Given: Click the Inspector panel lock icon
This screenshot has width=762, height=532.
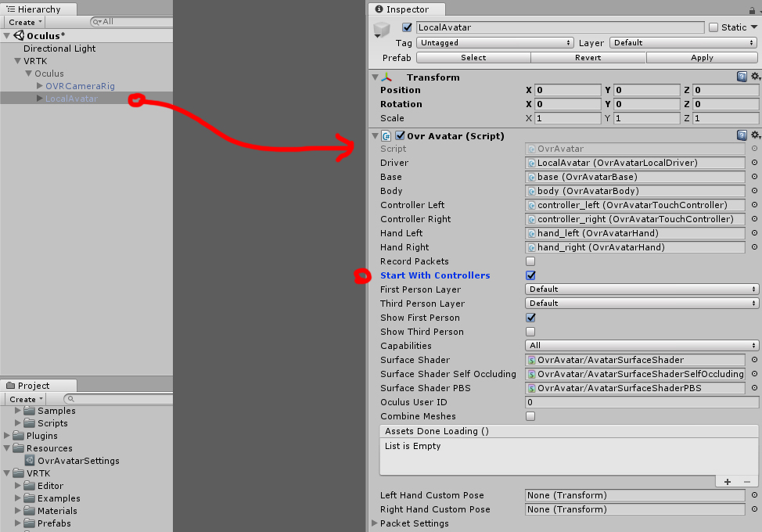Looking at the screenshot, I should [x=753, y=9].
